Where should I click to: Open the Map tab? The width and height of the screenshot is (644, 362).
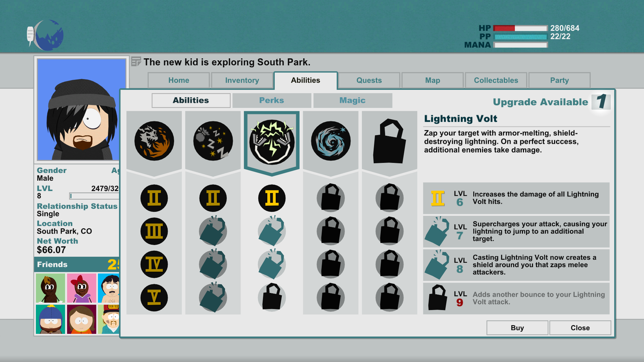point(433,80)
